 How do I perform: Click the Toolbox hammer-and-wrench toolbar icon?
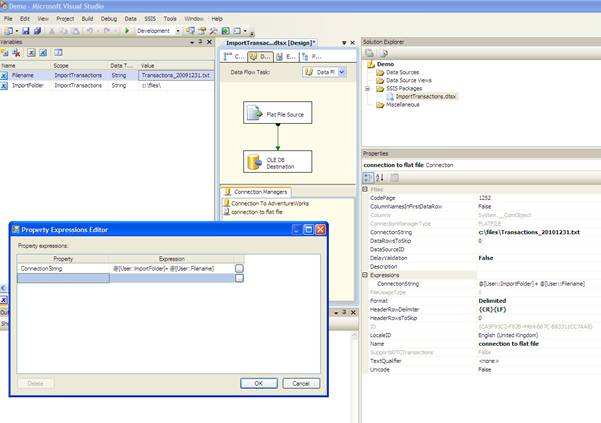pos(213,31)
